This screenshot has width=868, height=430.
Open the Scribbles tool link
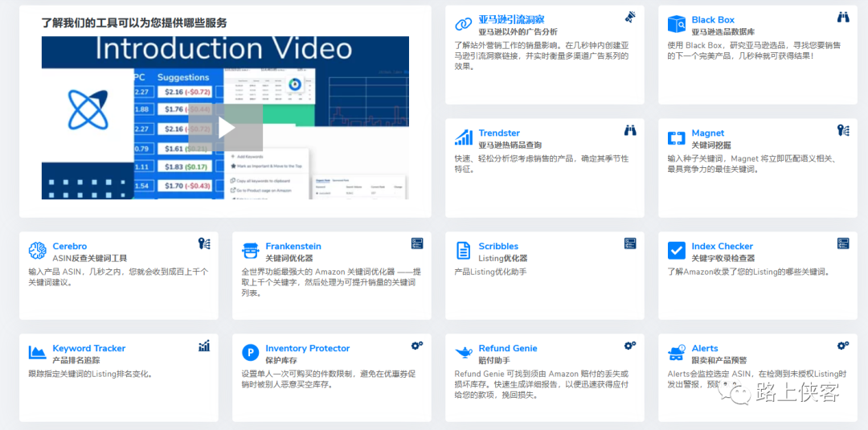499,246
